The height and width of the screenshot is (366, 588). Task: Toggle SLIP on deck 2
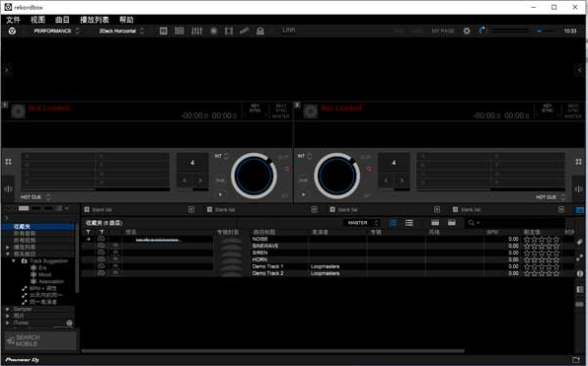pyautogui.click(x=366, y=157)
